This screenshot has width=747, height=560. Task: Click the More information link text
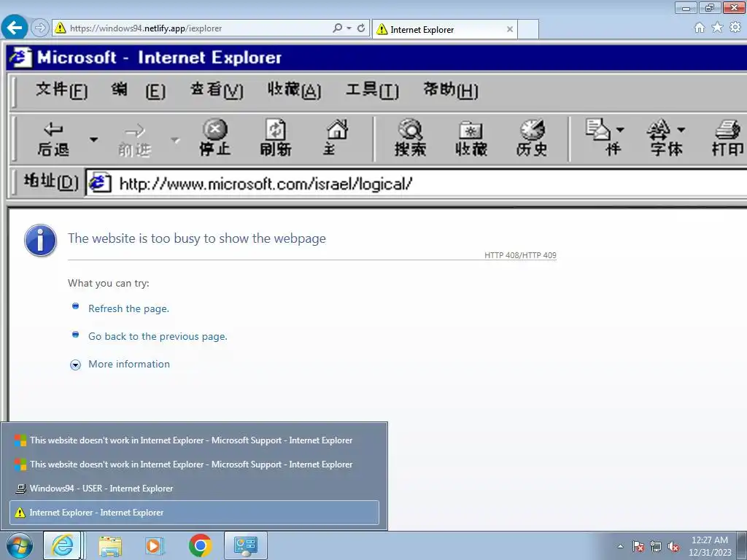(129, 364)
